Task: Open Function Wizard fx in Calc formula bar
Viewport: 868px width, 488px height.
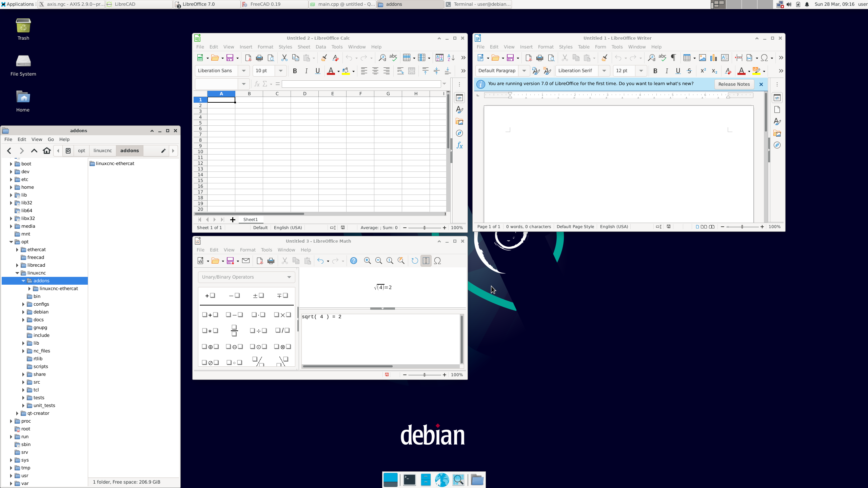Action: (x=257, y=84)
